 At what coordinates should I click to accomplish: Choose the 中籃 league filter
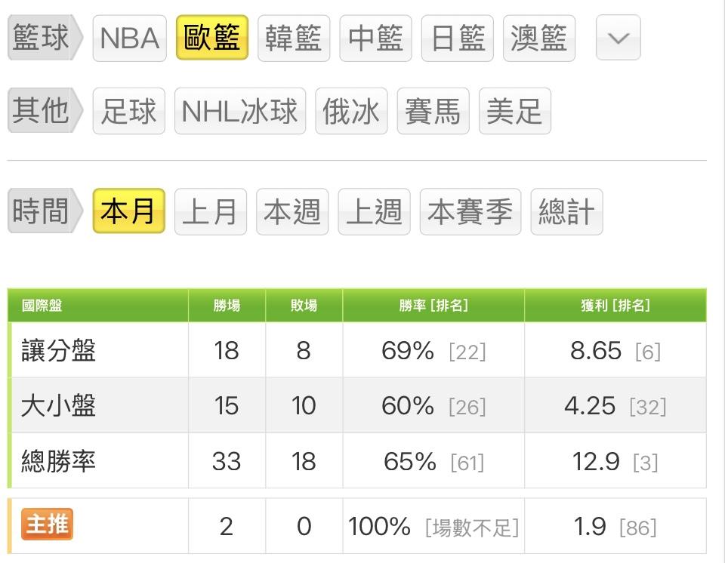click(375, 38)
